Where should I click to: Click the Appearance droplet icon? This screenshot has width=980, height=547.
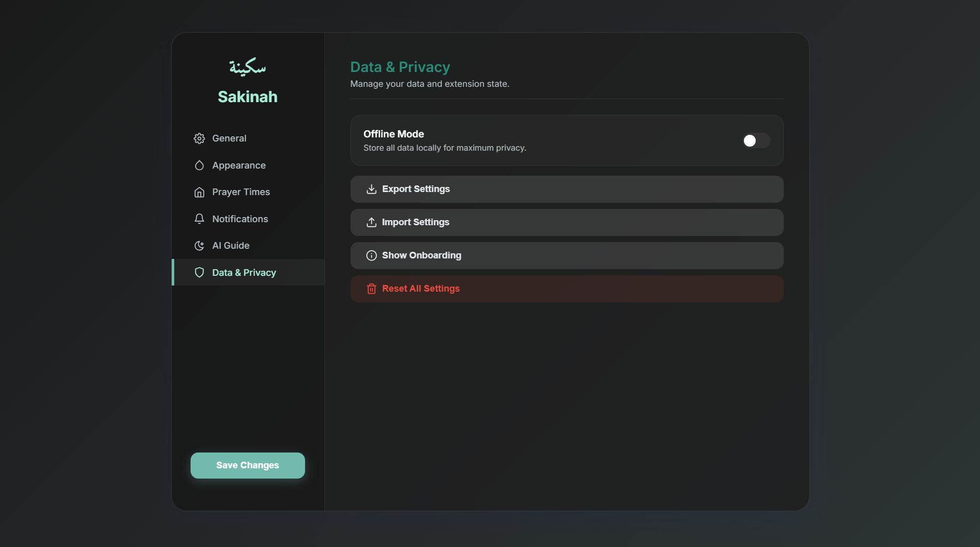pyautogui.click(x=199, y=165)
